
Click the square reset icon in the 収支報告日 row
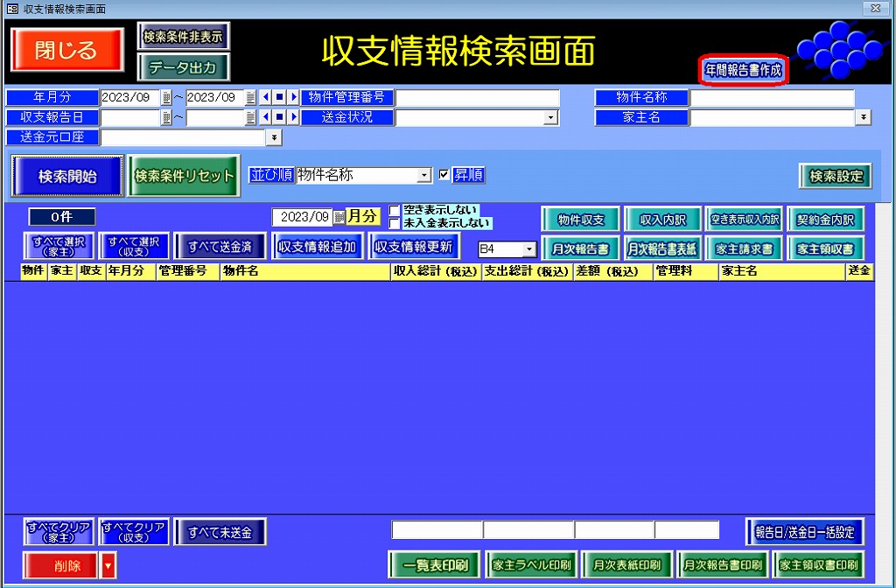coord(279,117)
